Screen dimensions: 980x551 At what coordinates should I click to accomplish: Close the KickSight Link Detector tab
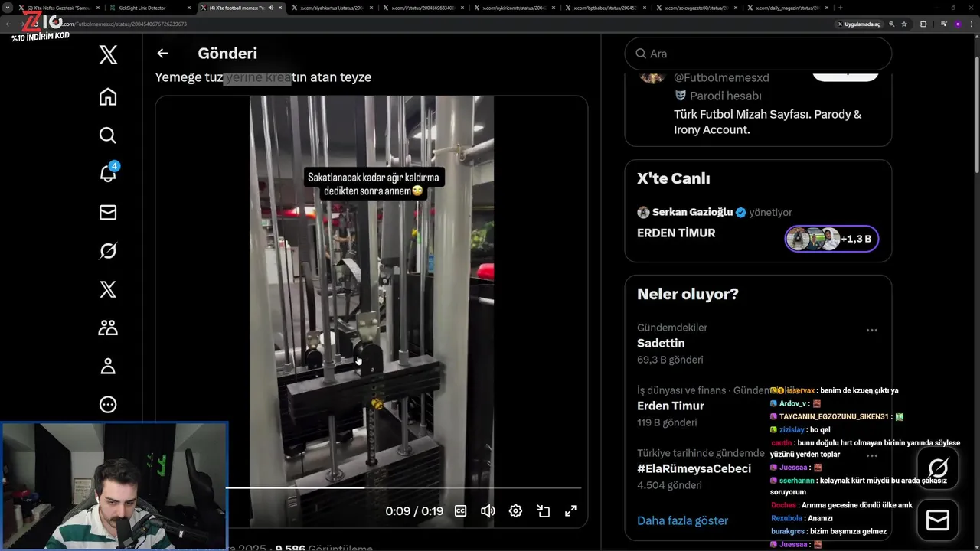189,8
